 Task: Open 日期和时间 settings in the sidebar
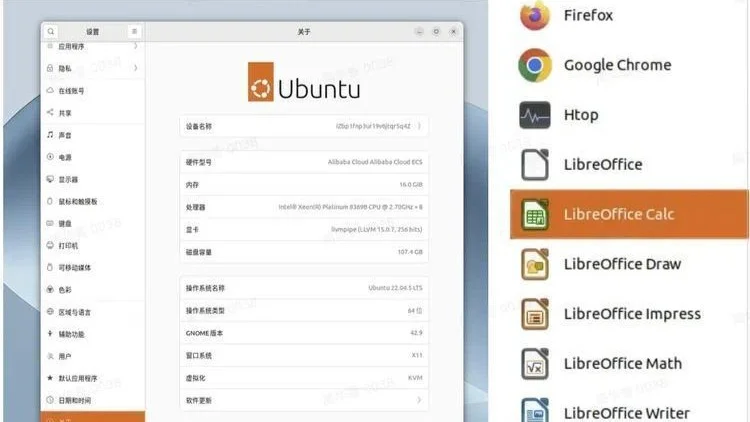[x=93, y=400]
